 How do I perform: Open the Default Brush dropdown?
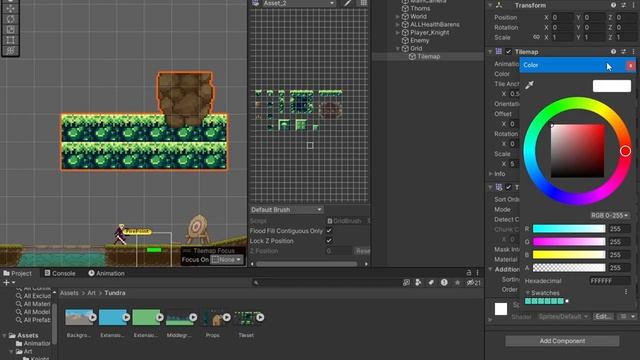tap(286, 210)
